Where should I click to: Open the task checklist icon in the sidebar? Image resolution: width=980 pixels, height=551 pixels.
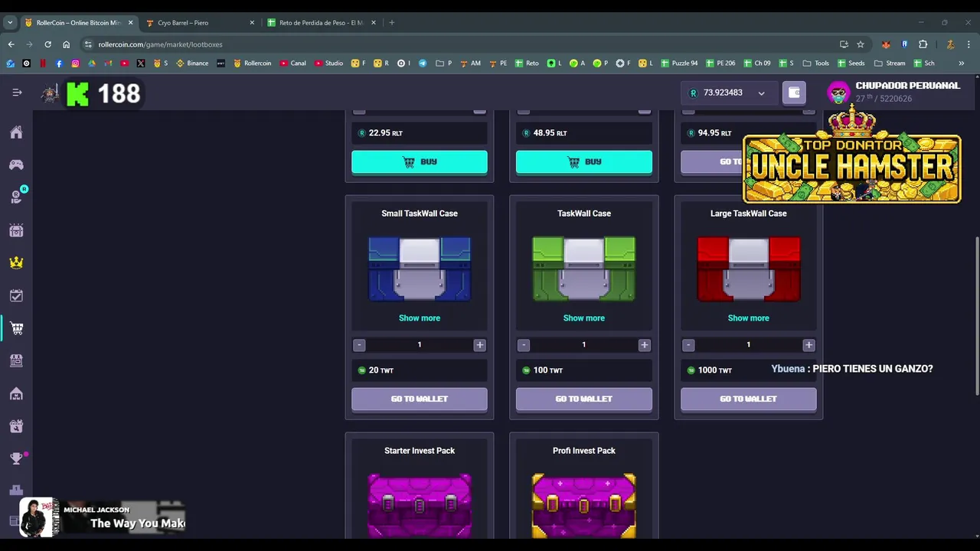pos(16,295)
